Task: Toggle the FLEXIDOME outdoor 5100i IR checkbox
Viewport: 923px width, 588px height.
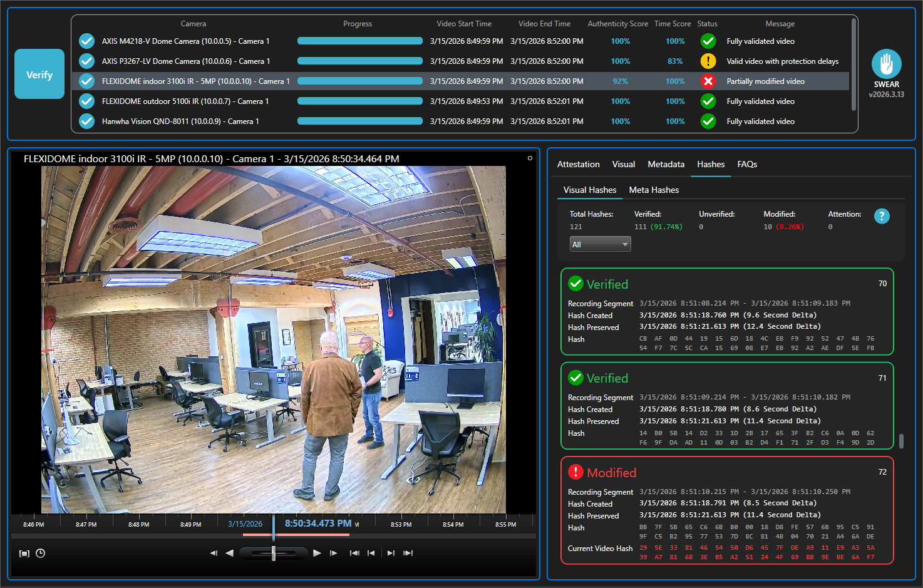Action: pyautogui.click(x=86, y=101)
